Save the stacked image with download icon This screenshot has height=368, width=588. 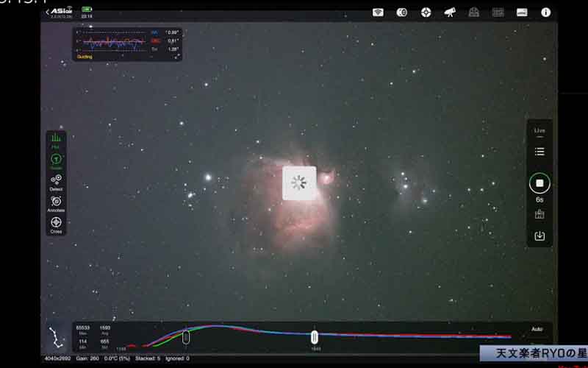[x=539, y=236]
